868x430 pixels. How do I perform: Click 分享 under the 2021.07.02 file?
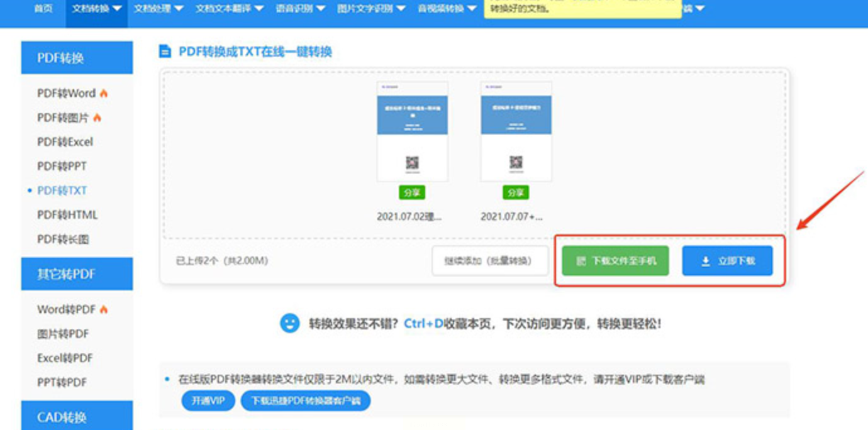(412, 192)
